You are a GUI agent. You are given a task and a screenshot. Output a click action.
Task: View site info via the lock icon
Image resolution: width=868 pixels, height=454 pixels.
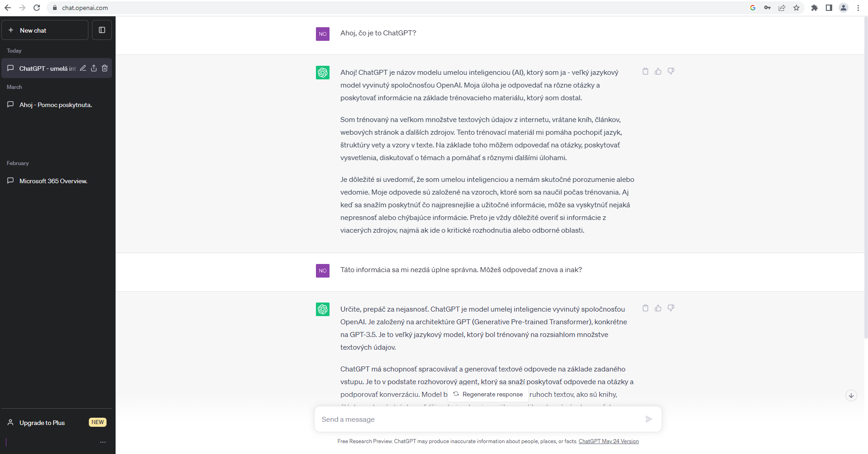(55, 8)
